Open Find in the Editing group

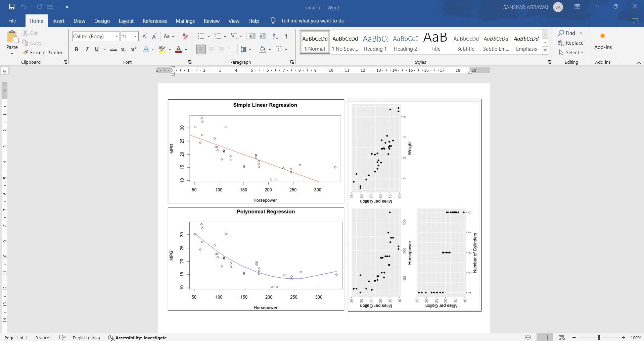(569, 33)
